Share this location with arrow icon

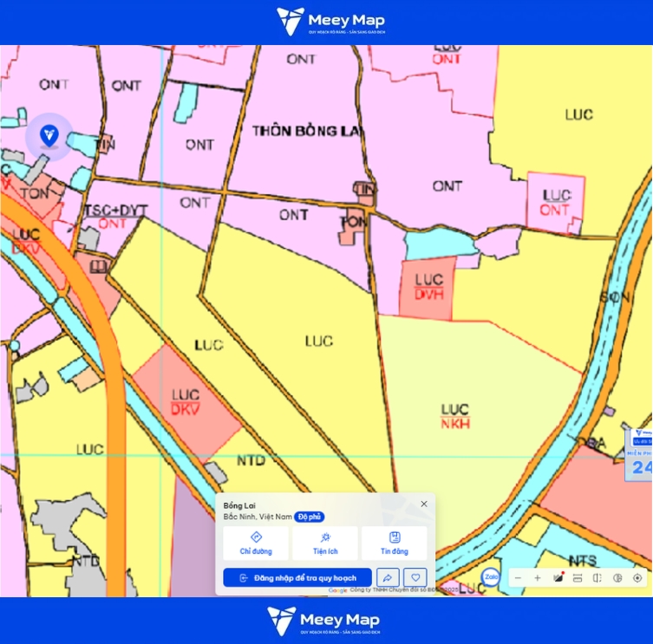click(x=388, y=578)
